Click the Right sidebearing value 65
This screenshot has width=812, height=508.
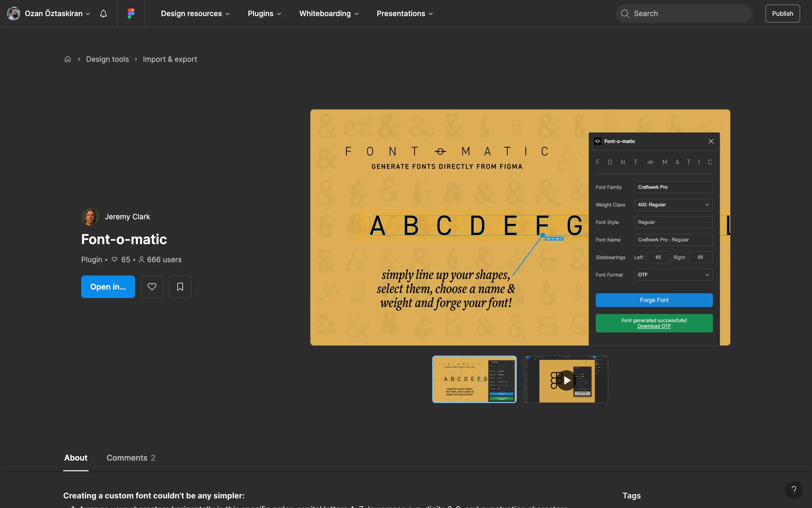[700, 257]
